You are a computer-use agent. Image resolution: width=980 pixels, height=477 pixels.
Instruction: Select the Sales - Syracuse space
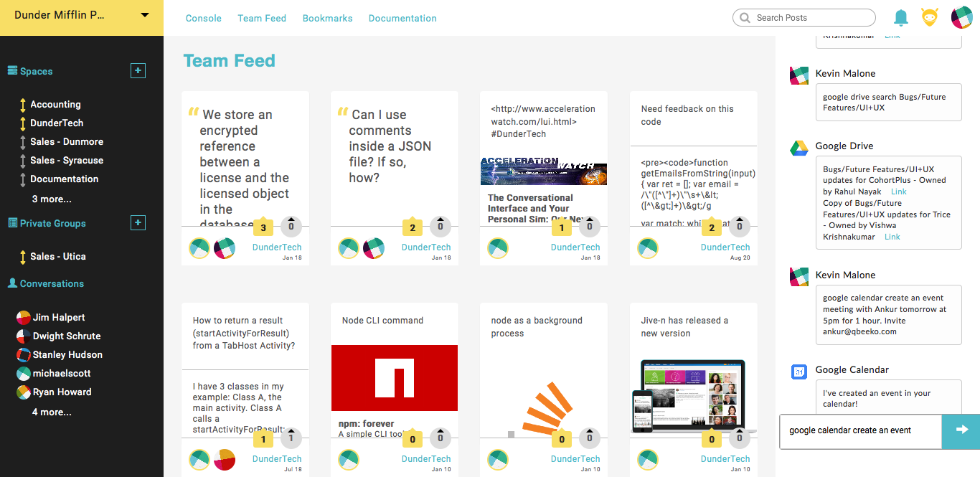(x=67, y=160)
